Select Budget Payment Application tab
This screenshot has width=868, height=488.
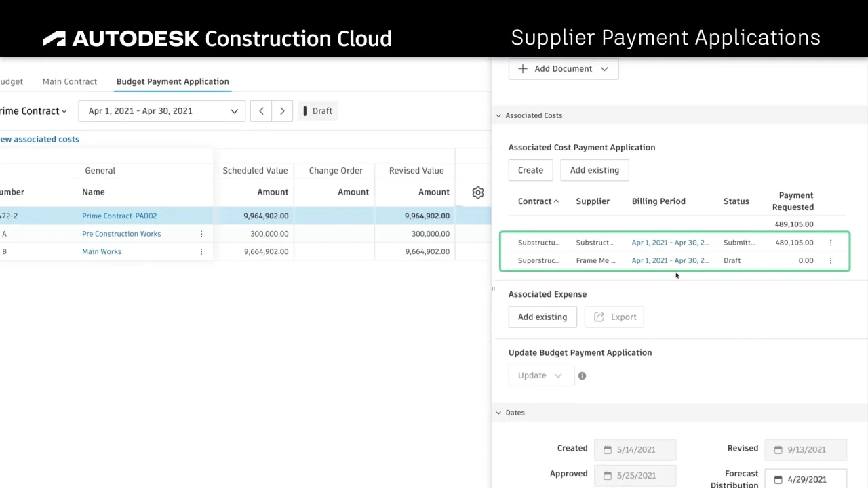173,81
